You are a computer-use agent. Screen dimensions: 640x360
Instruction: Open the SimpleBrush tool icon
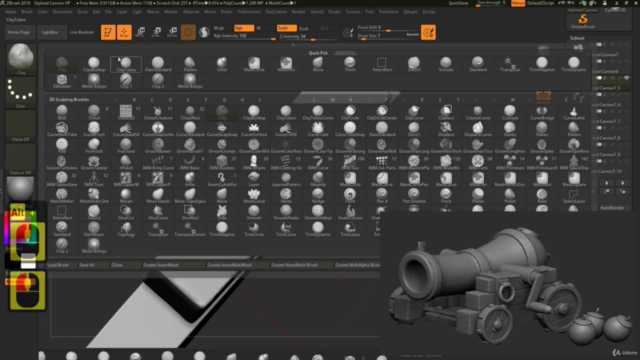point(583,21)
